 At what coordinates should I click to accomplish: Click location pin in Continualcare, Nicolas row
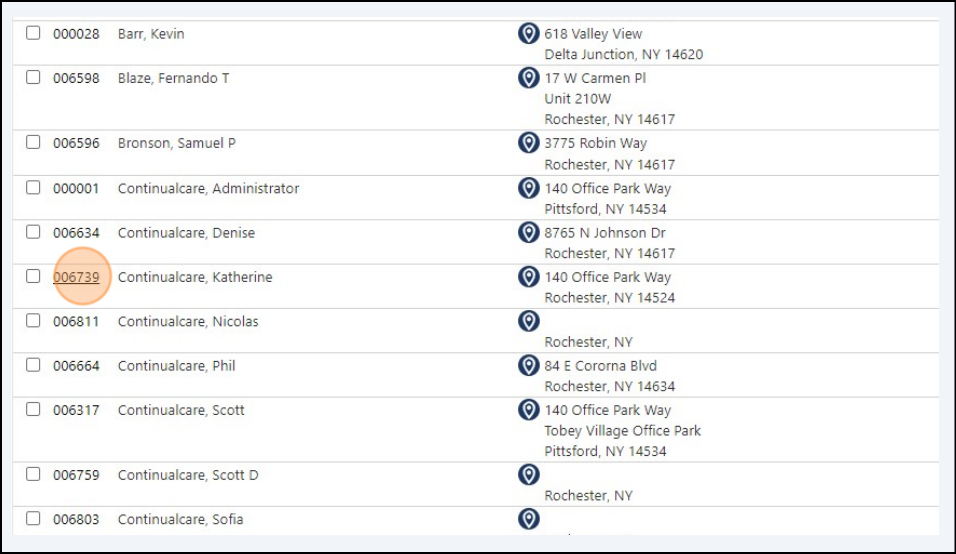click(529, 321)
